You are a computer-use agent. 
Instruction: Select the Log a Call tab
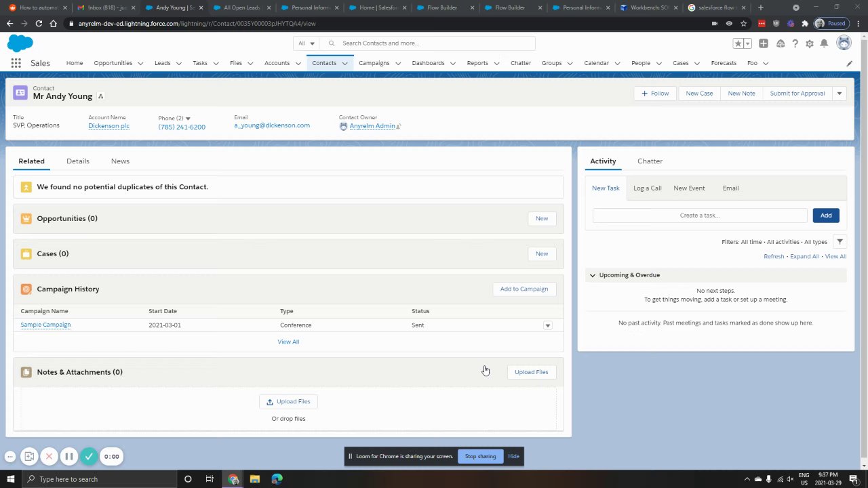tap(648, 188)
